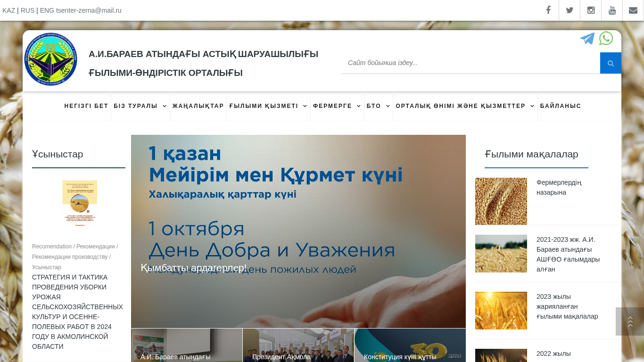644x362 pixels.
Task: Expand the БТО submenu arrow
Action: point(388,106)
